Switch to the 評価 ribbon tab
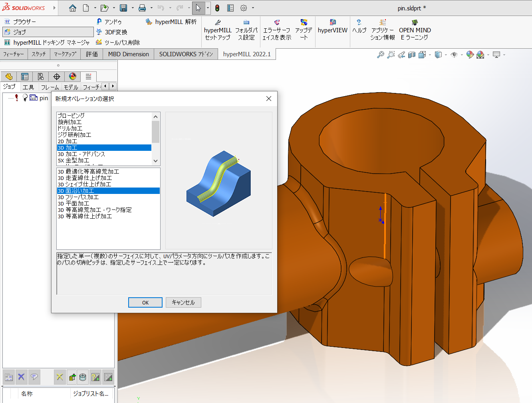 [x=92, y=54]
